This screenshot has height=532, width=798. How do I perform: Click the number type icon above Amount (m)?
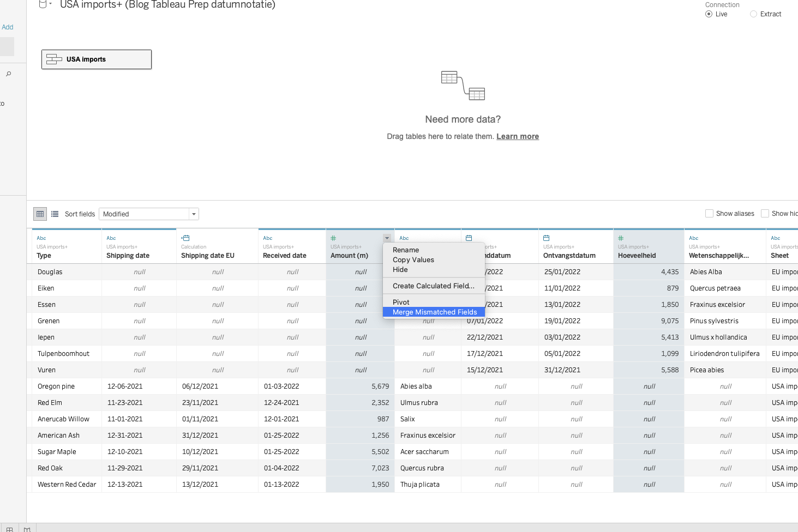[333, 238]
